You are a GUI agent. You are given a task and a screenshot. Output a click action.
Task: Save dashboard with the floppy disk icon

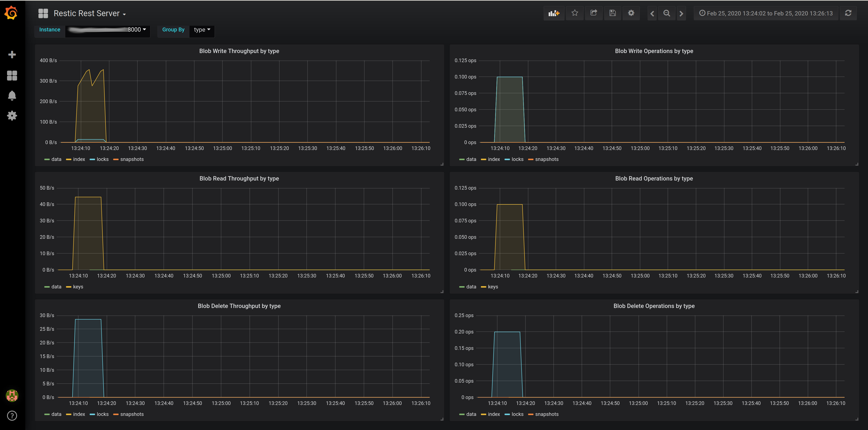point(612,13)
